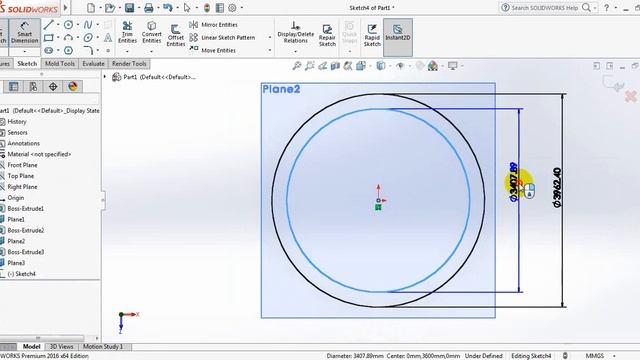The image size is (640, 360).
Task: Switch to the Render Tools tab
Action: [x=129, y=64]
